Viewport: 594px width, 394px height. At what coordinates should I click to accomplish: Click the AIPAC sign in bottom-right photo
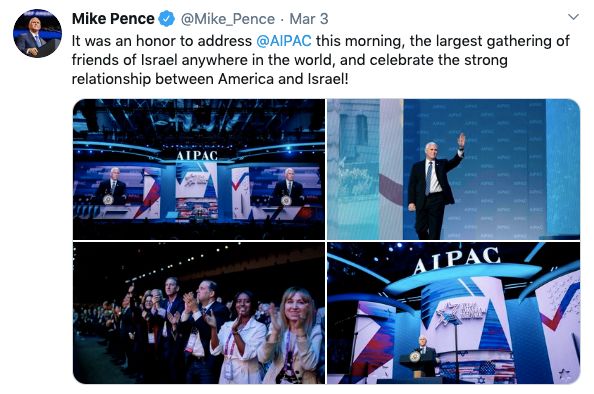tap(456, 260)
